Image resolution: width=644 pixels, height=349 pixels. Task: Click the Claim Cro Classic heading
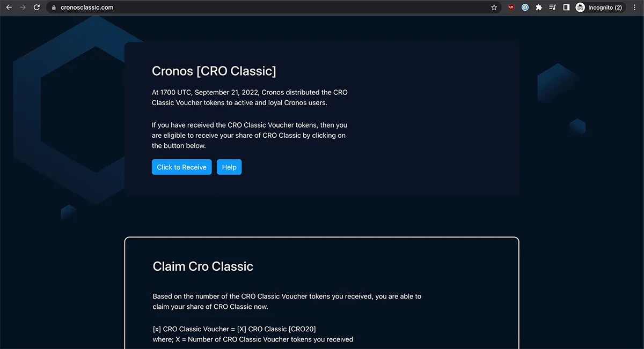click(203, 266)
